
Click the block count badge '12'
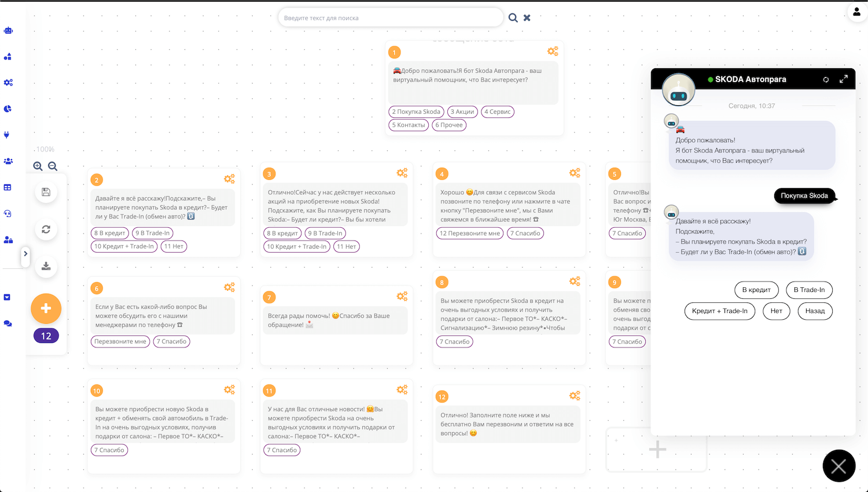coord(46,336)
